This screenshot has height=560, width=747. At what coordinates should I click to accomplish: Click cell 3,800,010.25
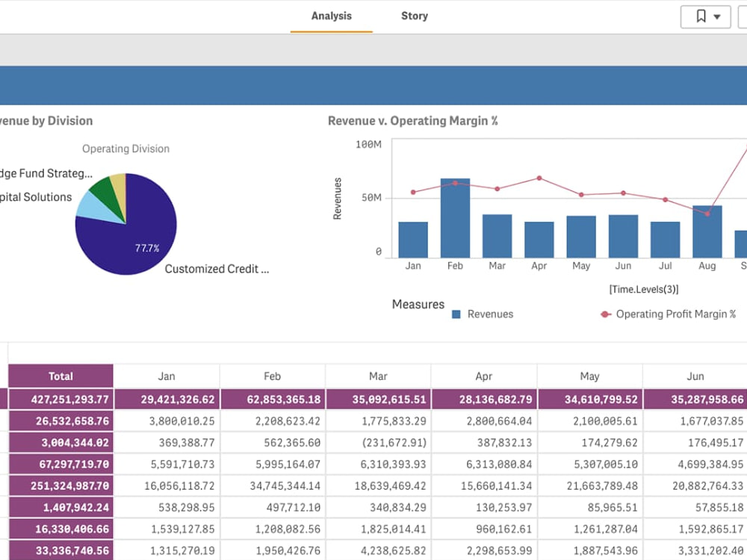pyautogui.click(x=167, y=421)
